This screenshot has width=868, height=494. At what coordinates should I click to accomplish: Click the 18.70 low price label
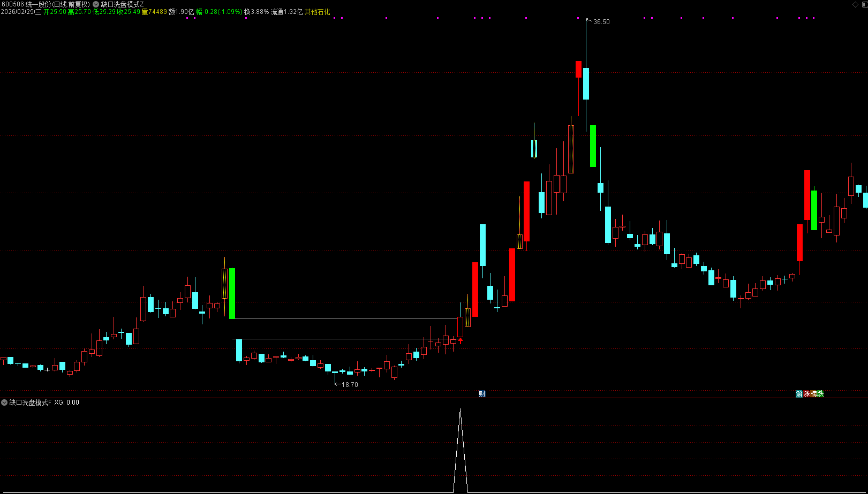[x=350, y=385]
